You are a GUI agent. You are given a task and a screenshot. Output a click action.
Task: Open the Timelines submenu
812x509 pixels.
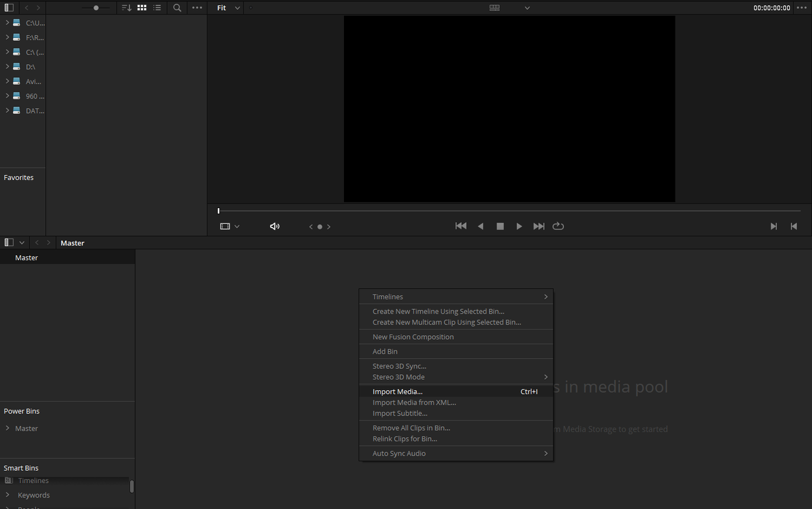456,296
